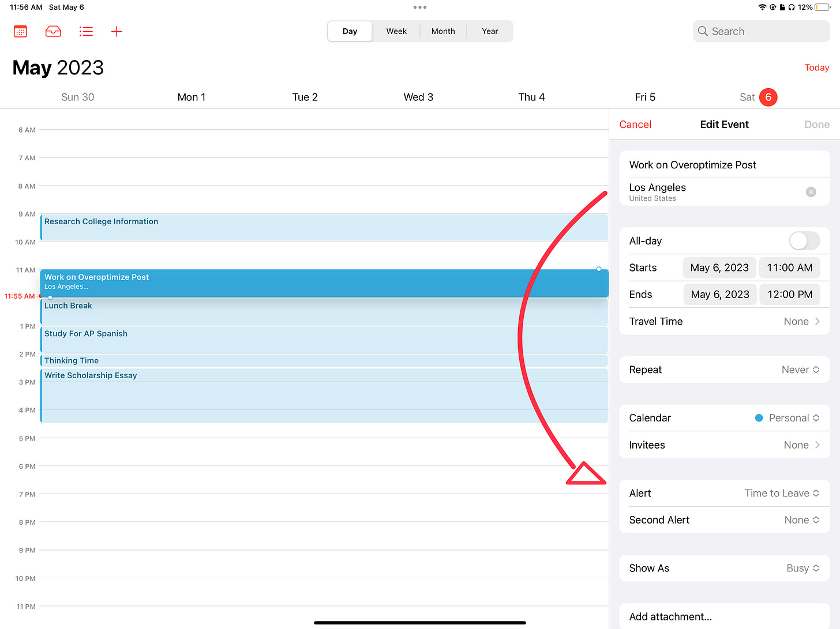Change the Personal calendar selection
This screenshot has height=629, width=840.
pos(725,418)
